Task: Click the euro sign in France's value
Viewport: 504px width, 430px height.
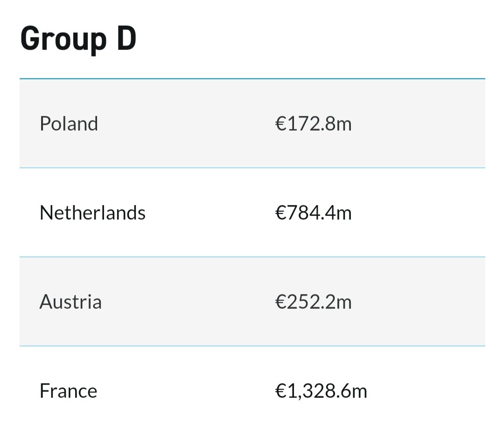Action: 280,391
